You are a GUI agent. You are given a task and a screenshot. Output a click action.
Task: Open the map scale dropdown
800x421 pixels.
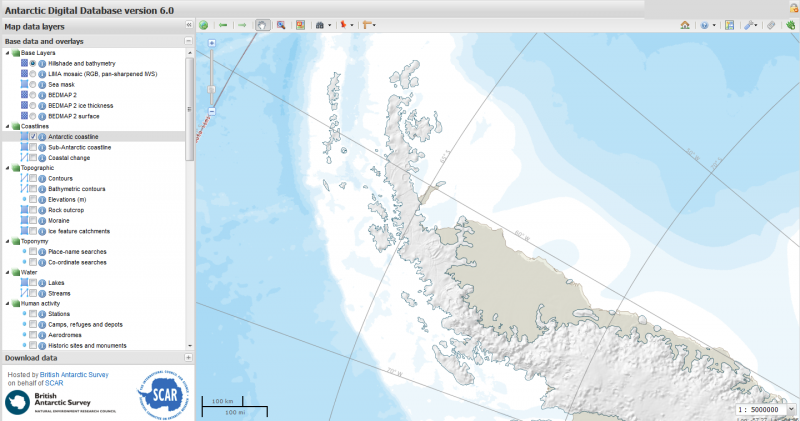click(790, 410)
